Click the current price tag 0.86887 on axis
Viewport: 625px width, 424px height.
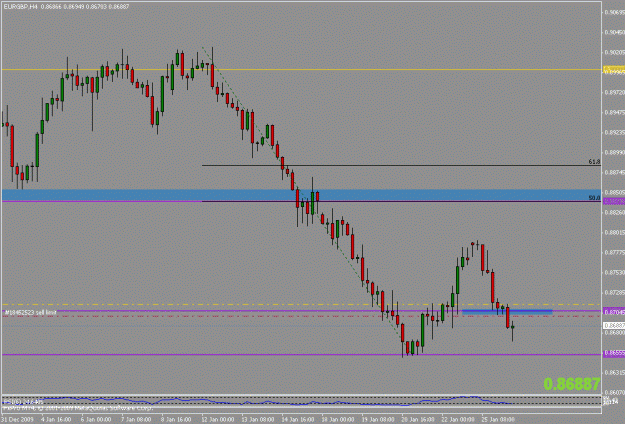614,326
